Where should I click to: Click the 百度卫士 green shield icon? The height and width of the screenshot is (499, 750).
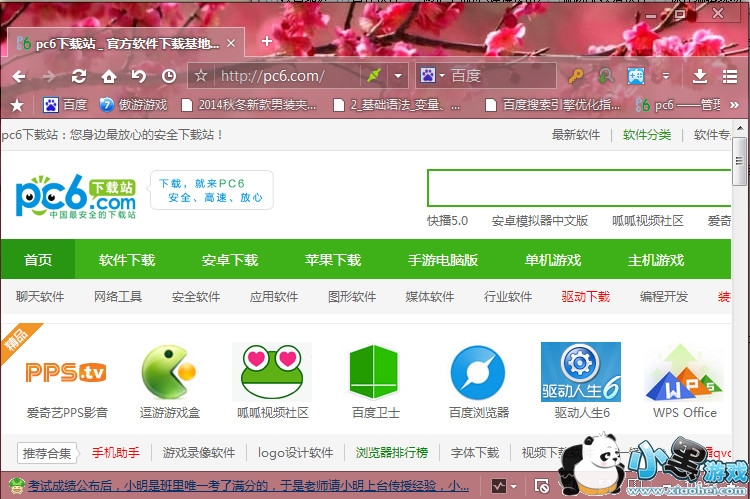[x=375, y=372]
